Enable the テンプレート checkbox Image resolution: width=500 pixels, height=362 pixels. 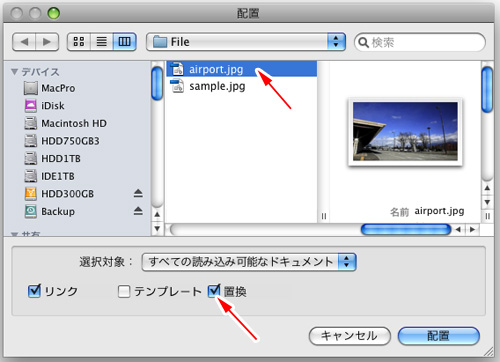(x=124, y=291)
